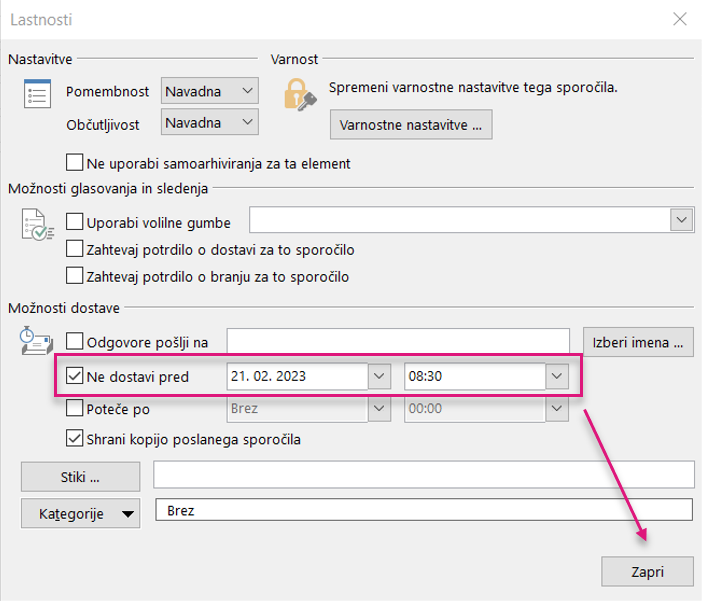This screenshot has height=601, width=702.
Task: Check 'Zahtevaj potrdilo o branju'
Action: (x=74, y=275)
